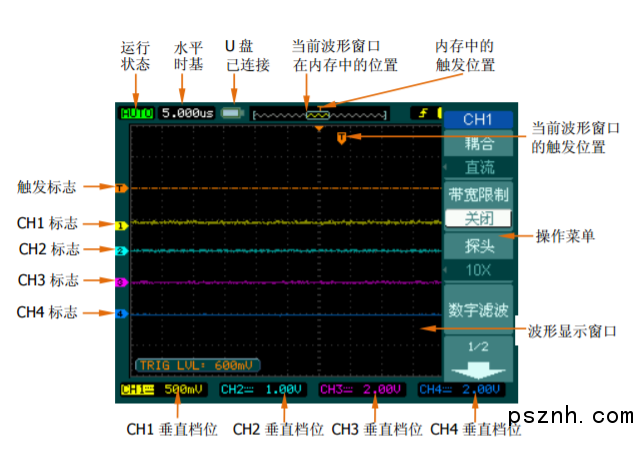This screenshot has height=454, width=642.
Task: Click the yellow CH1 channel marker
Action: (119, 226)
